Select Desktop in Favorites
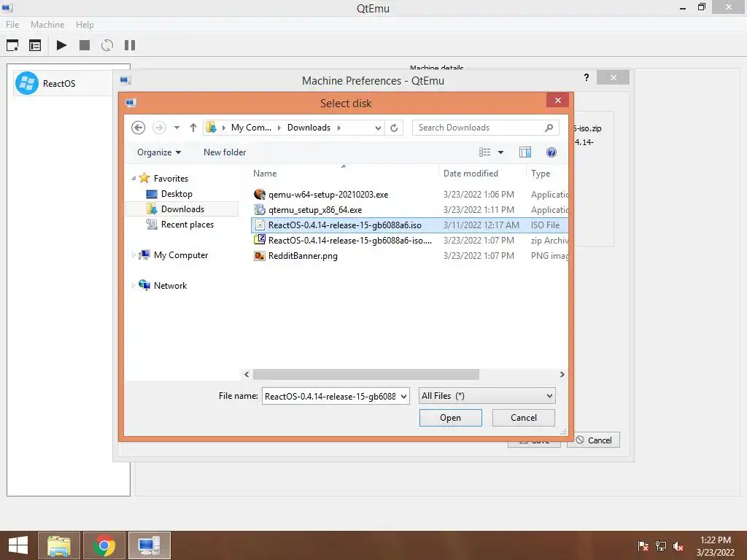747x560 pixels. tap(177, 194)
